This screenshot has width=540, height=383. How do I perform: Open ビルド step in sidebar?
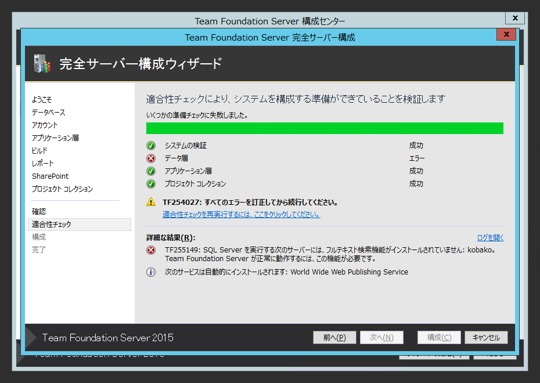40,151
